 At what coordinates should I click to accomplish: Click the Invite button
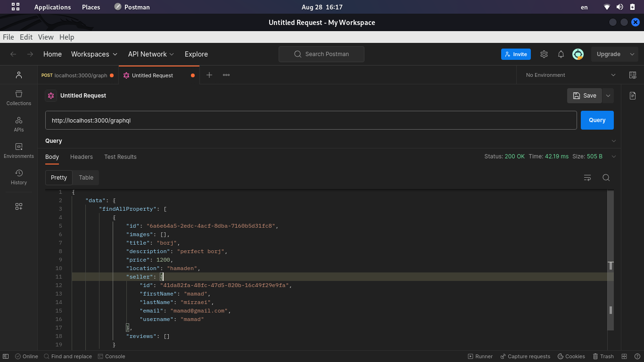click(x=516, y=54)
